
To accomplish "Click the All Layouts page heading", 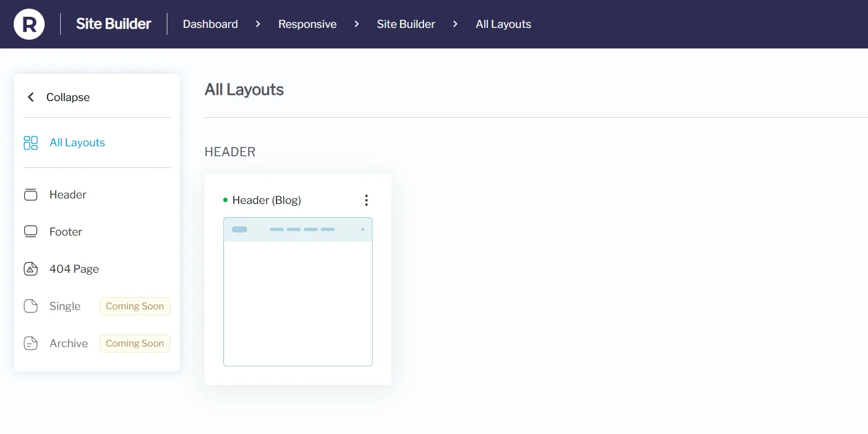I will (244, 90).
